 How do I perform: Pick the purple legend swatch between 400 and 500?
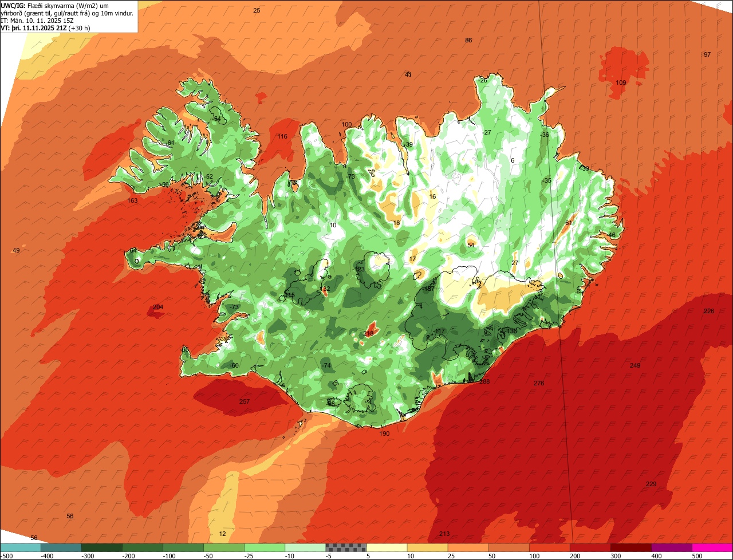[671, 547]
